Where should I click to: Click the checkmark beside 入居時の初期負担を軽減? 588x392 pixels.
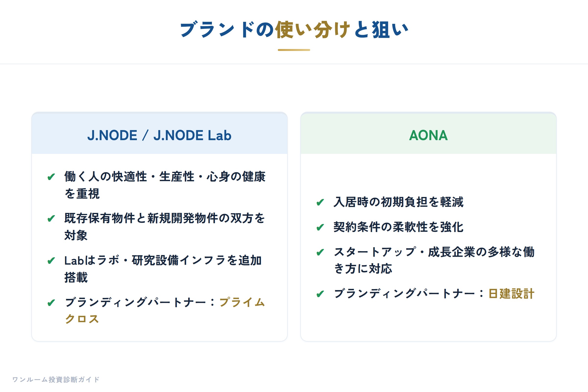coord(320,202)
